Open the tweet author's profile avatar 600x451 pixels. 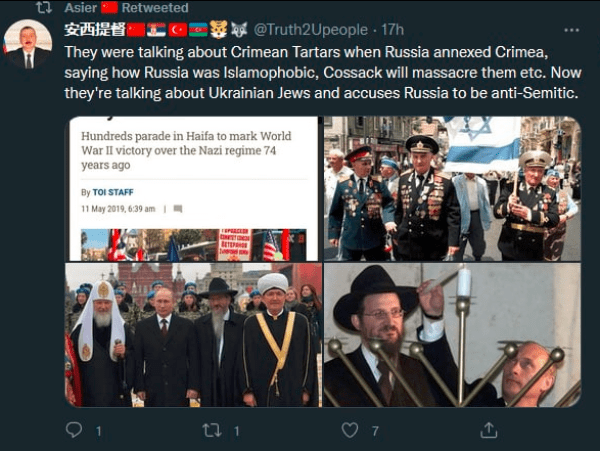tap(28, 44)
